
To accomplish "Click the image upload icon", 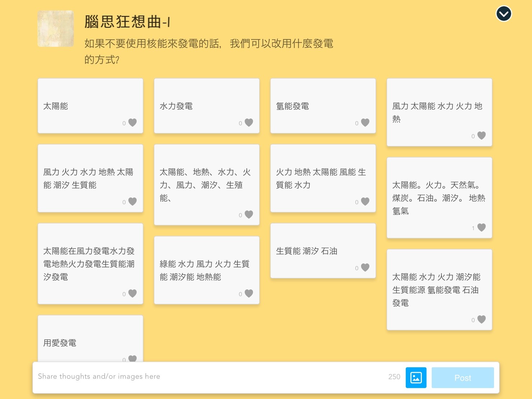I will pos(416,377).
